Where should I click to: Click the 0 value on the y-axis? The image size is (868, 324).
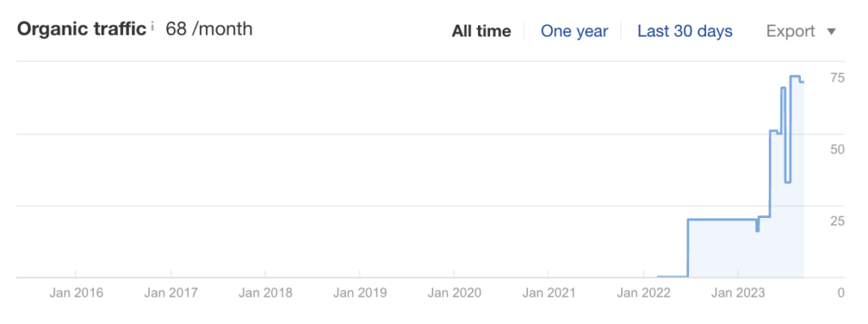[x=841, y=293]
